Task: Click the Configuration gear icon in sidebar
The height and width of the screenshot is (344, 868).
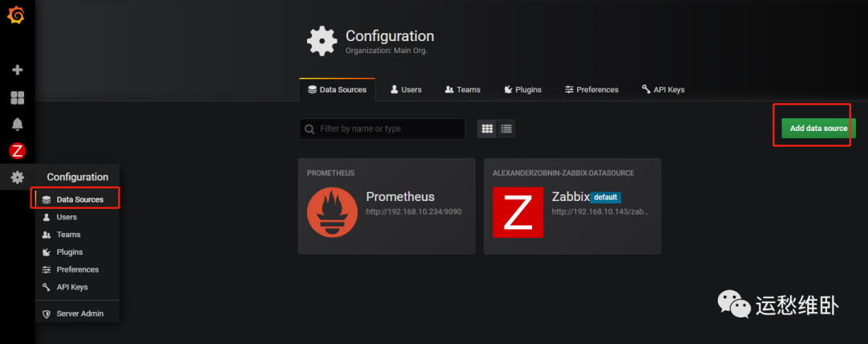Action: 17,177
